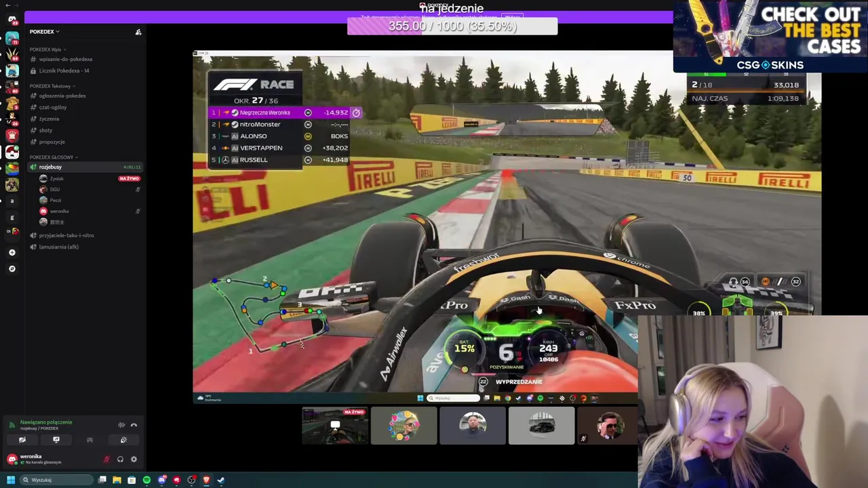The image size is (868, 488).
Task: Open the czat-ogólny text channel
Action: coord(85,107)
